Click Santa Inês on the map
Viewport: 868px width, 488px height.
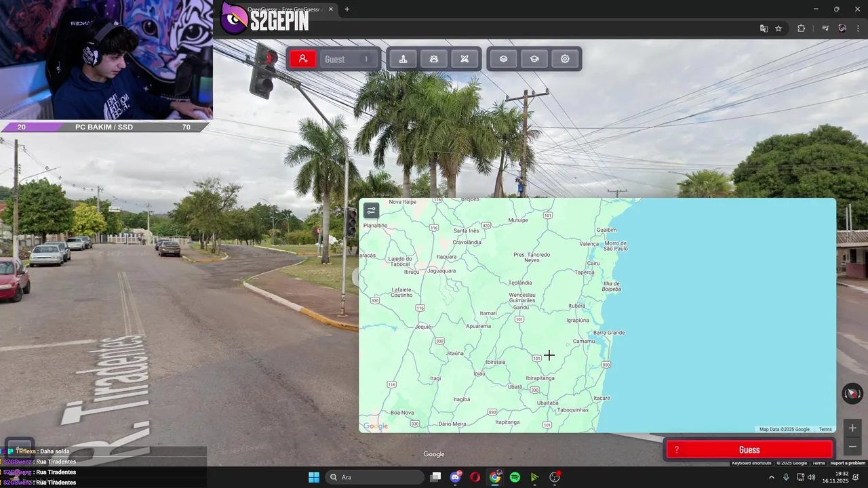pyautogui.click(x=466, y=230)
